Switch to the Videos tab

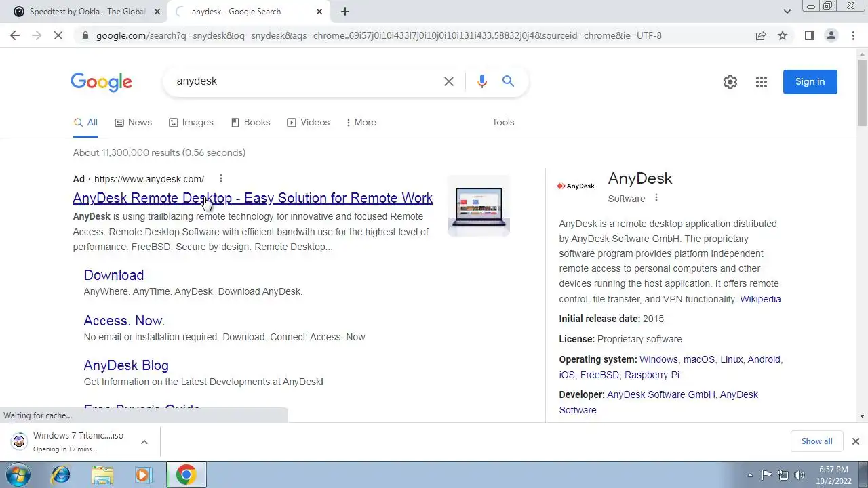(308, 123)
